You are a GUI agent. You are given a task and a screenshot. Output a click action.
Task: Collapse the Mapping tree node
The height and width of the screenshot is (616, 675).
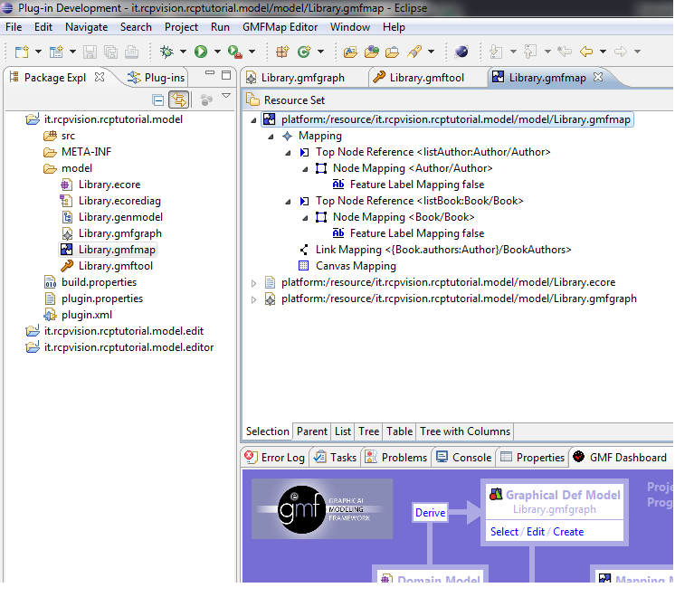pos(273,137)
